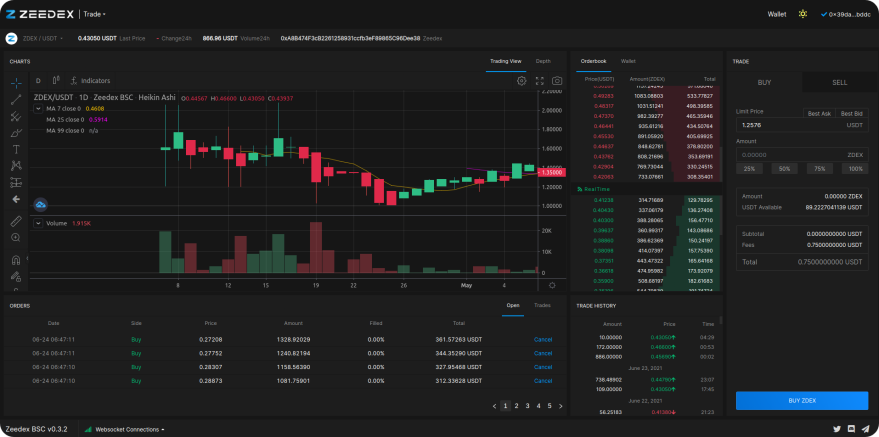Open the Wallet tab beside Orderbook

628,61
